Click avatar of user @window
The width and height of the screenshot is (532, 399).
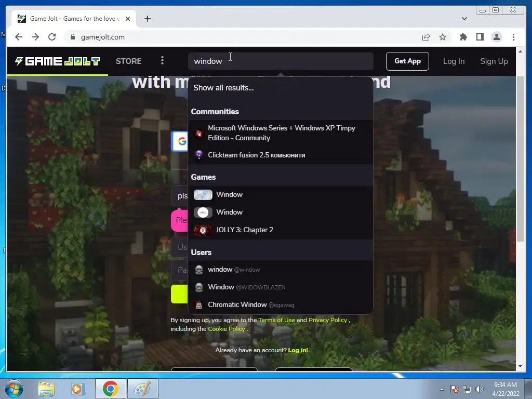point(199,270)
